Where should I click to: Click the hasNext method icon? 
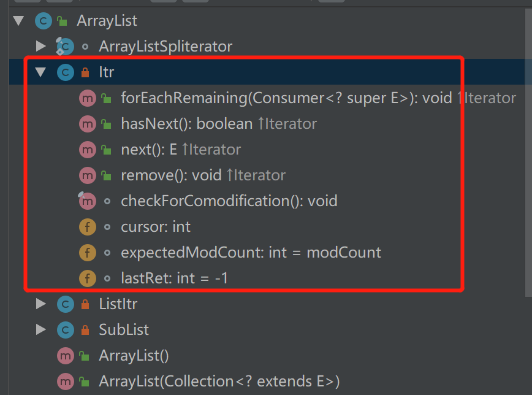(88, 124)
